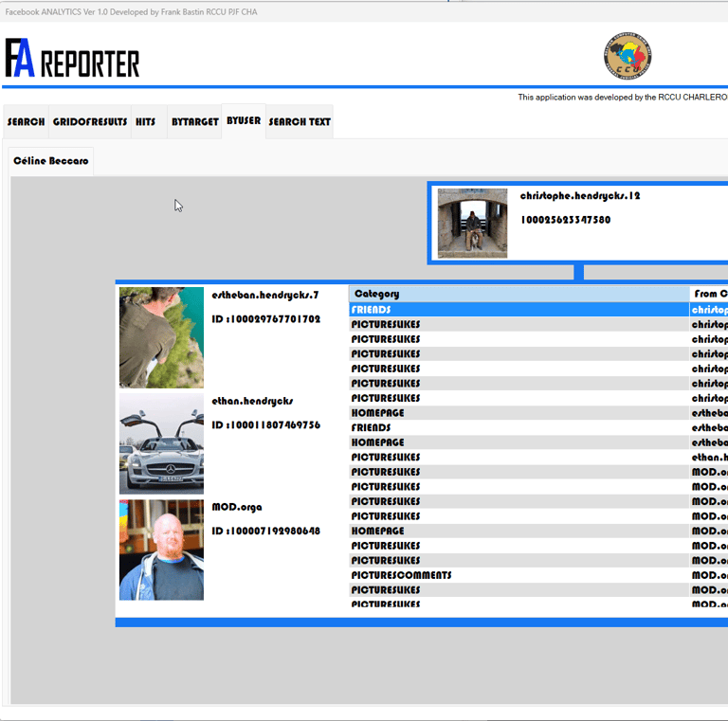The width and height of the screenshot is (728, 721).
Task: Select ID :100029767701702 text
Action: click(266, 319)
